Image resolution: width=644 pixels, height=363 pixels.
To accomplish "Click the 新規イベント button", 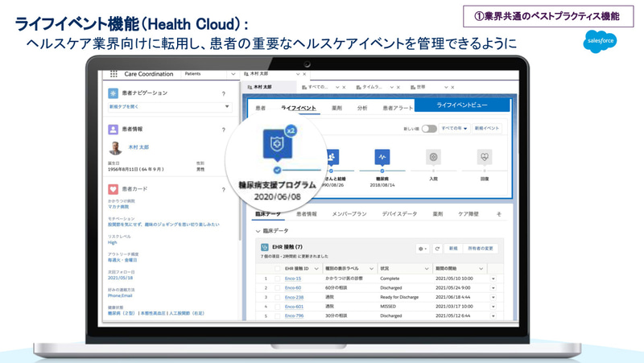I will [487, 129].
